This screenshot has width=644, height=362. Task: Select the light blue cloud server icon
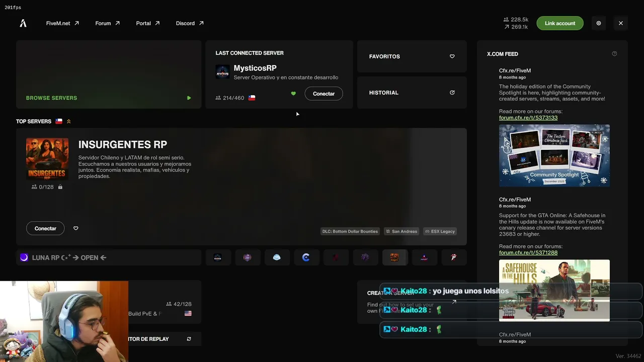[x=276, y=257]
